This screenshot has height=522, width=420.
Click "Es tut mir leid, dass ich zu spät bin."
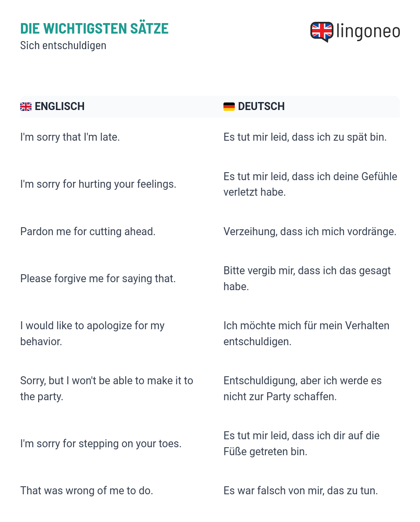305,137
